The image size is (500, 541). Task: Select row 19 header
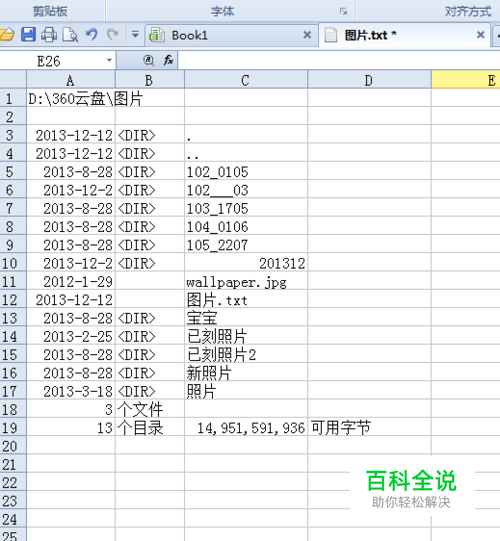coord(13,428)
